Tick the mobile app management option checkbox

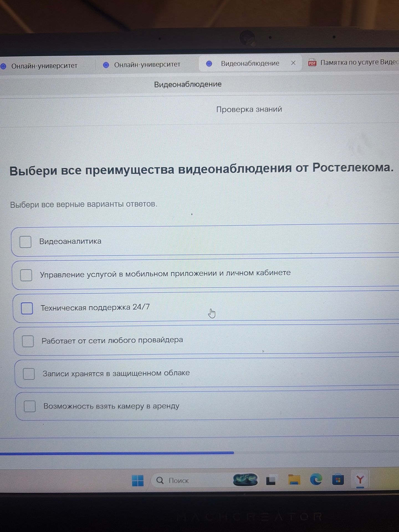[x=26, y=275]
